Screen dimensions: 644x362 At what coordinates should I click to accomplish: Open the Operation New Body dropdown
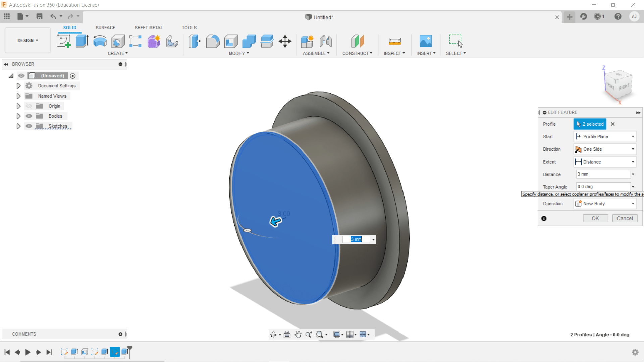tap(605, 204)
